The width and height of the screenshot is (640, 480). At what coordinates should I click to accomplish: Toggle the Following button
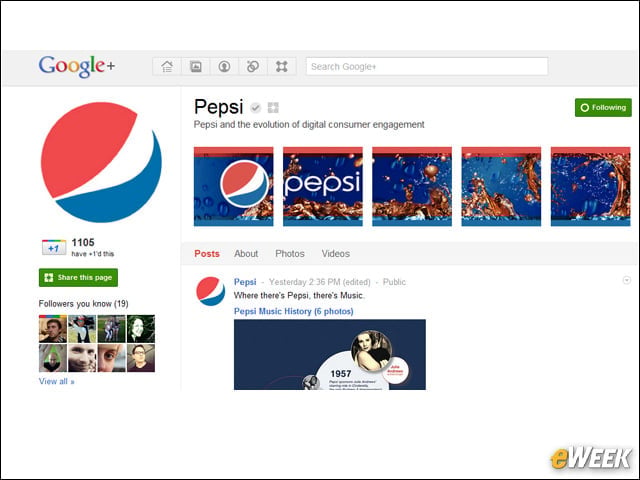tap(603, 107)
